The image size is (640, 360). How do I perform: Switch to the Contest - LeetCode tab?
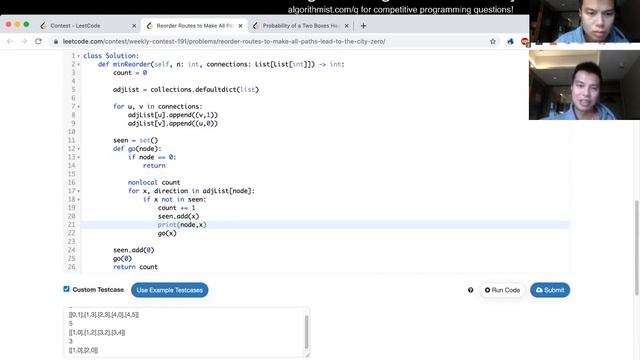(x=88, y=26)
